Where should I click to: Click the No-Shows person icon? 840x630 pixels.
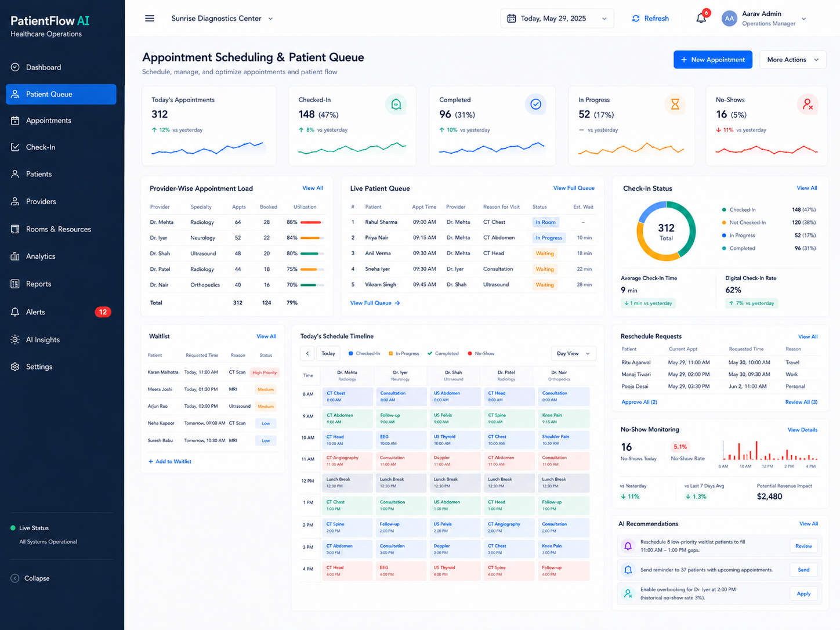pos(808,104)
